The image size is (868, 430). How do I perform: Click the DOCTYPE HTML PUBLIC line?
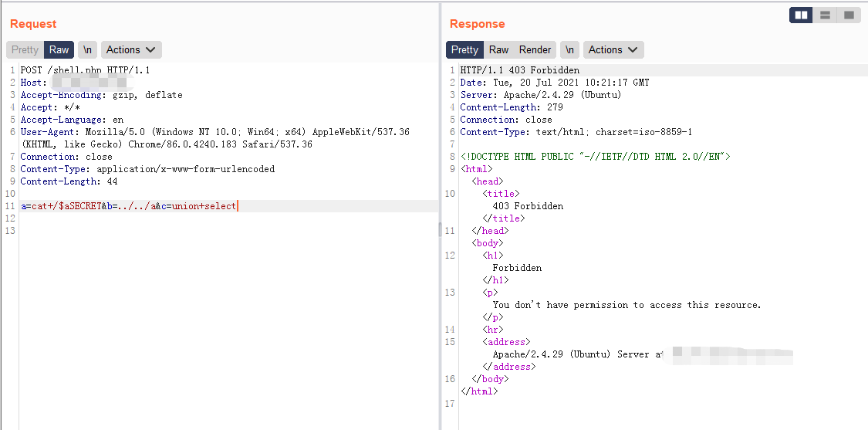point(596,157)
